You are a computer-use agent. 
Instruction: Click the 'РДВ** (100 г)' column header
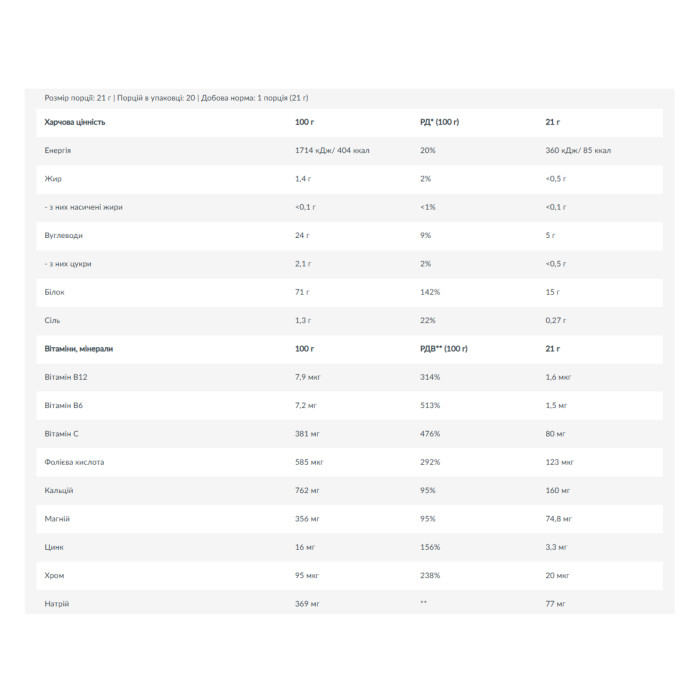coord(444,349)
